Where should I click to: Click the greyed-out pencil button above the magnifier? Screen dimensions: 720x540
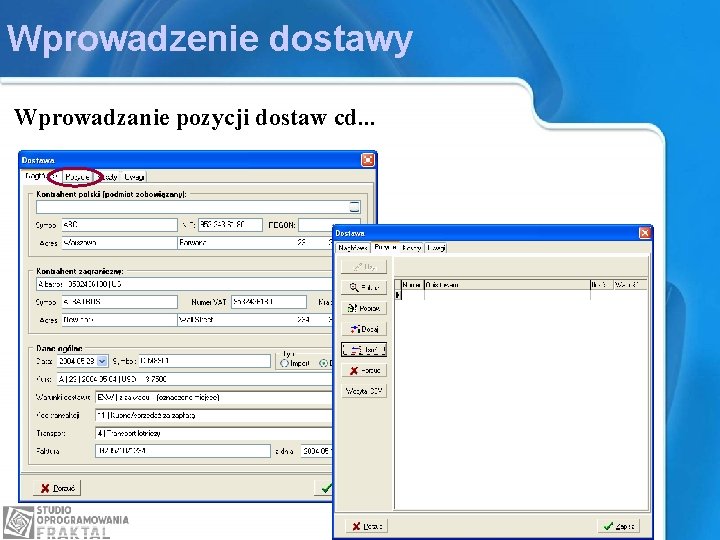point(364,266)
